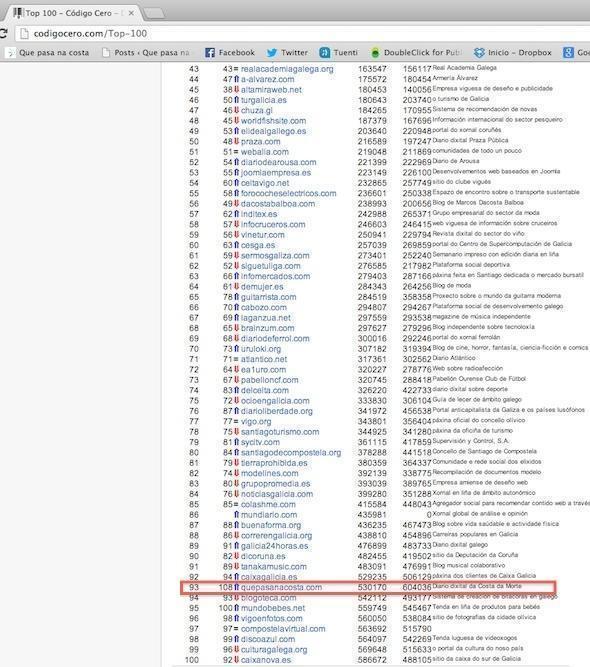This screenshot has width=590, height=667.
Task: Open the caixanova.es link
Action: click(x=266, y=660)
